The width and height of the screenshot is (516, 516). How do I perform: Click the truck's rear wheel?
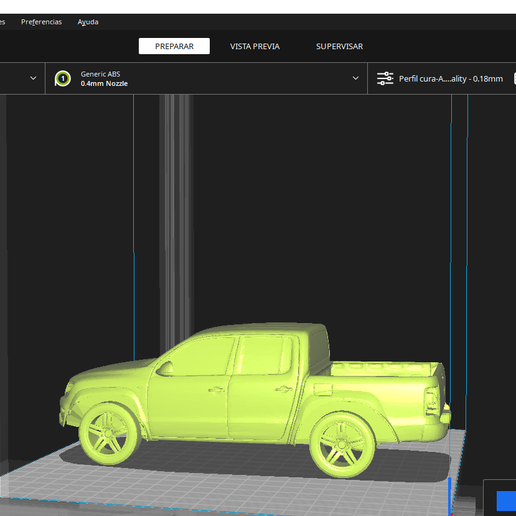342,445
